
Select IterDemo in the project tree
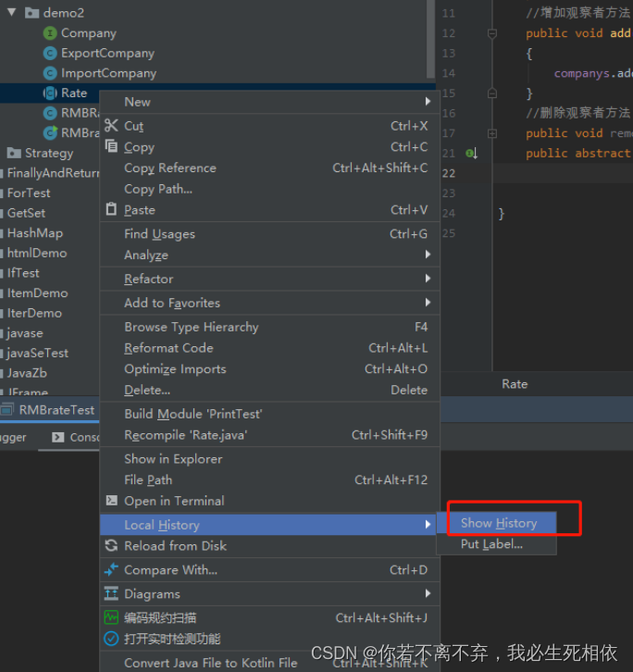coord(34,313)
